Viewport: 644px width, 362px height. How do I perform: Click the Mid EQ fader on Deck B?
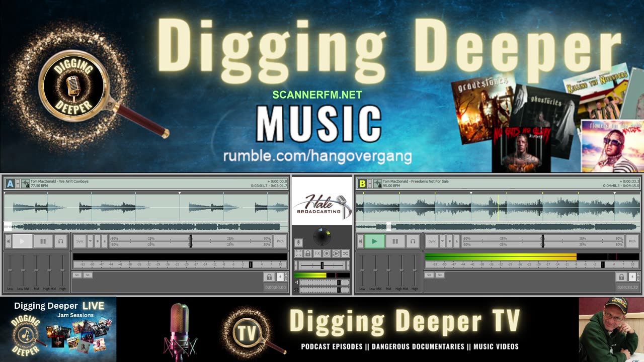click(388, 270)
